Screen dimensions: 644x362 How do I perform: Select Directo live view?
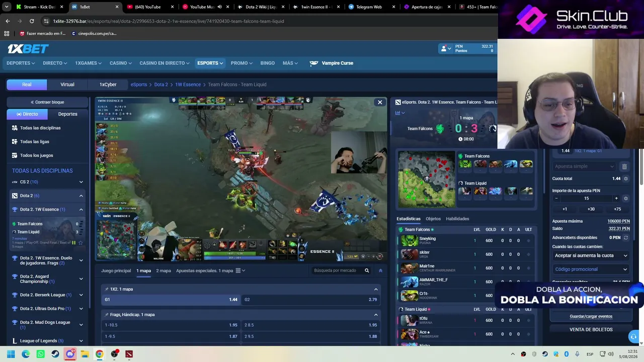pyautogui.click(x=27, y=114)
